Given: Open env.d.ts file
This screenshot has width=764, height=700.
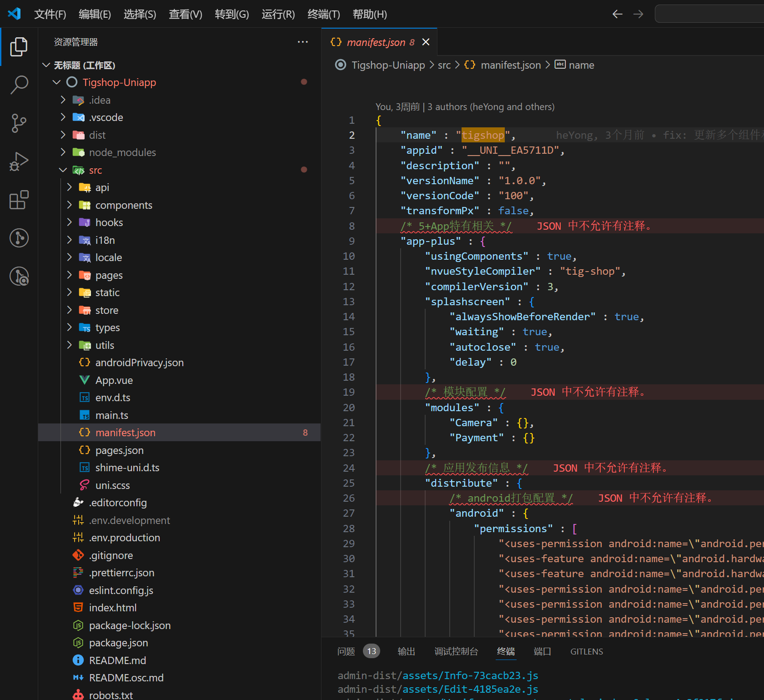Looking at the screenshot, I should point(179,398).
